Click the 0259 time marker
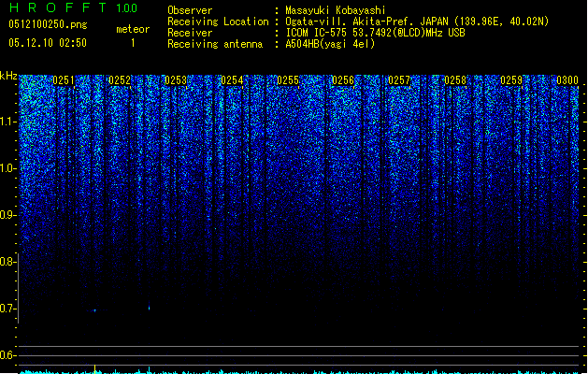The height and width of the screenshot is (374, 588). click(511, 80)
